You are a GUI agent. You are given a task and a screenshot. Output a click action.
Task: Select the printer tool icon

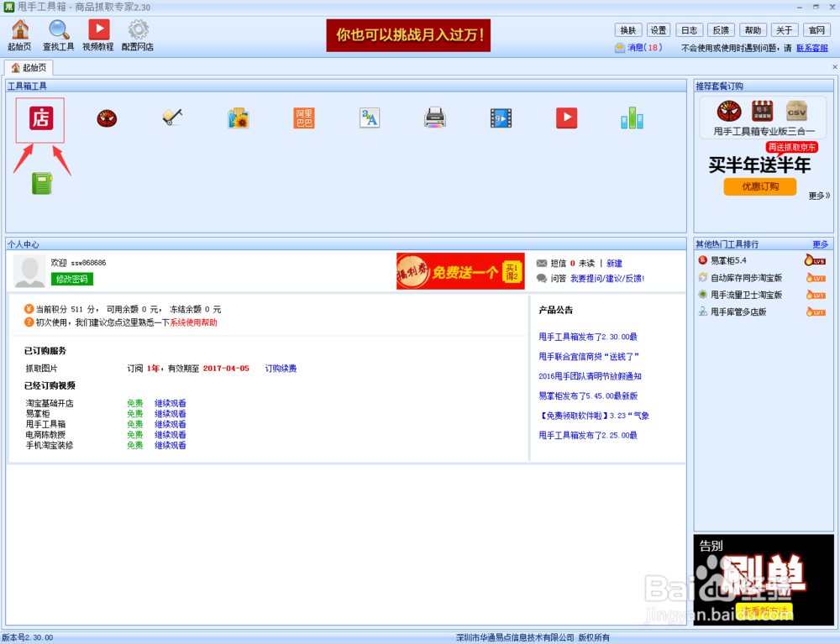pyautogui.click(x=434, y=118)
